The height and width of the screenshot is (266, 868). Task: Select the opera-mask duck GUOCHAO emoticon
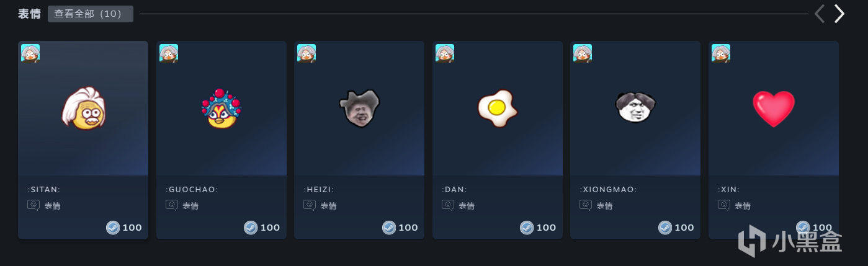[221, 108]
